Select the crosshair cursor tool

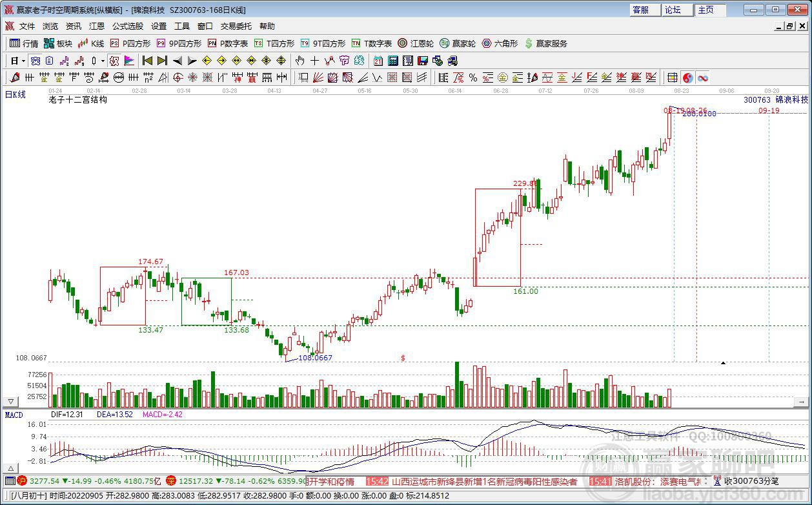[x=314, y=61]
